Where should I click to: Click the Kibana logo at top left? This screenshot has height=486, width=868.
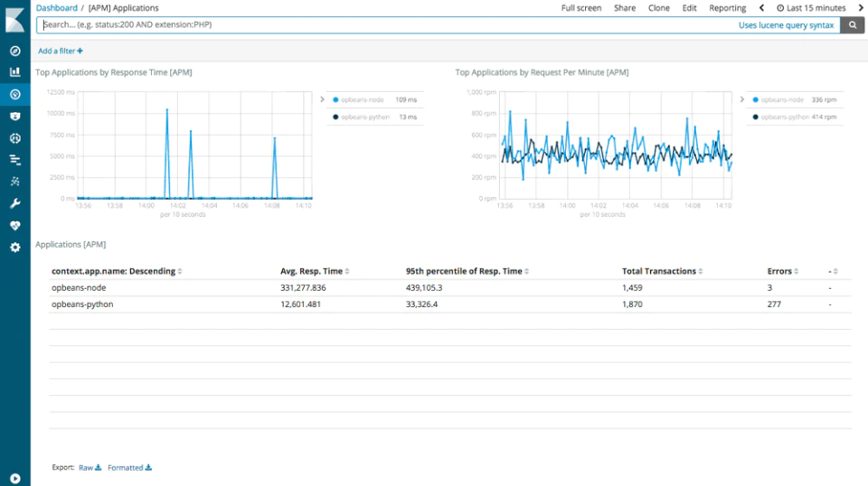tap(15, 19)
